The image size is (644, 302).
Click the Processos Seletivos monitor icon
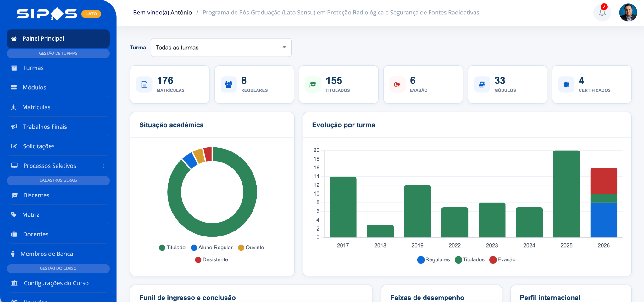(x=14, y=166)
